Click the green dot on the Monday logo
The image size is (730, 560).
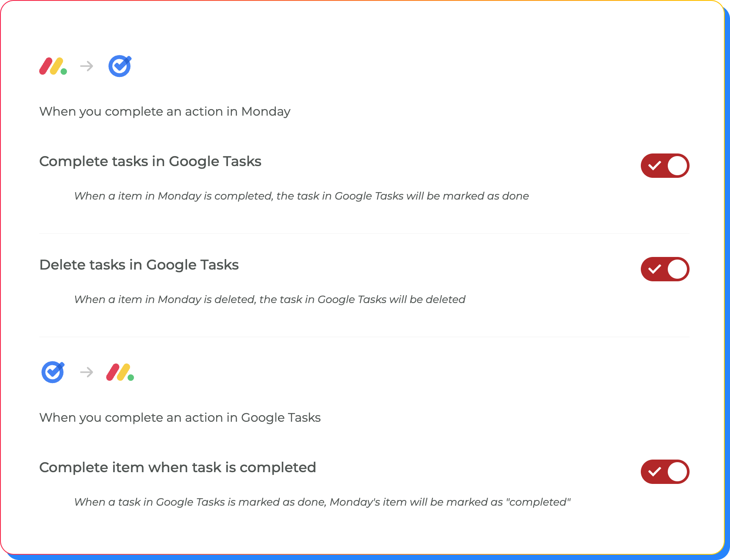coord(64,72)
